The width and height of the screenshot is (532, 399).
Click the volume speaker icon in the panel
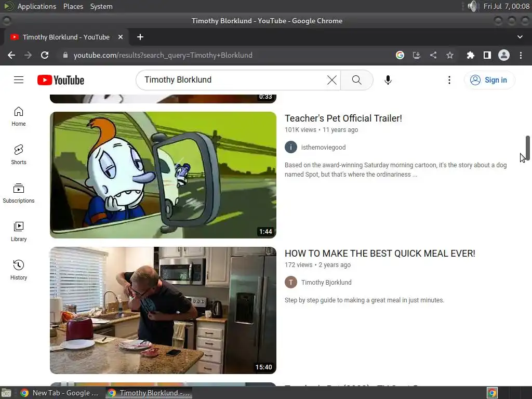click(472, 6)
